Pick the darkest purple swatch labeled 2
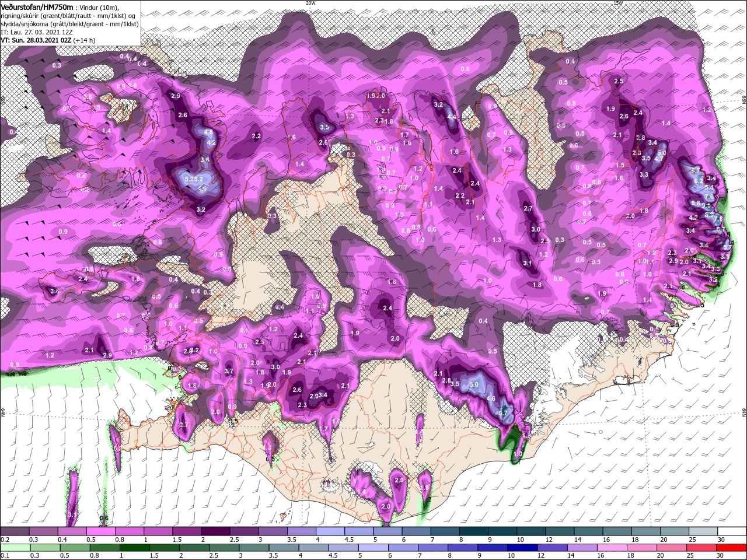This screenshot has width=747, height=560. click(215, 531)
